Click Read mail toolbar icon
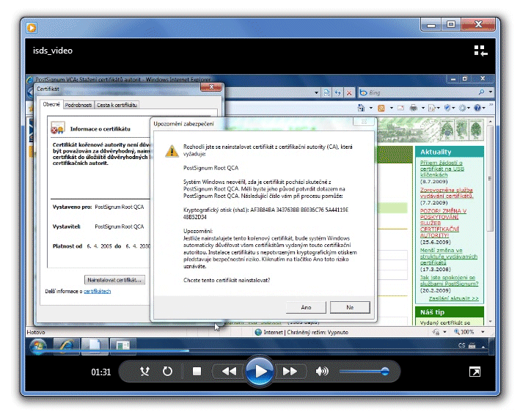The image size is (520, 420). tap(400, 108)
